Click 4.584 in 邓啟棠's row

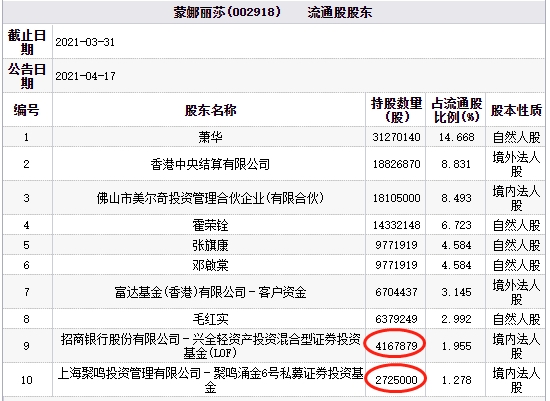(456, 265)
